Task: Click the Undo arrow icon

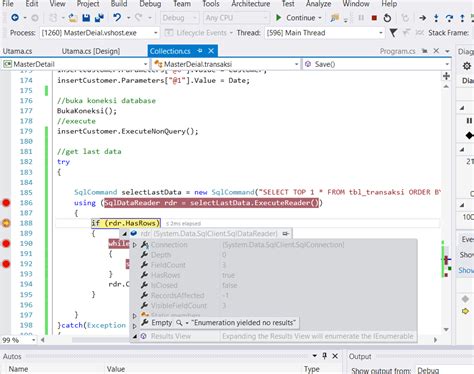Action: 117,17
